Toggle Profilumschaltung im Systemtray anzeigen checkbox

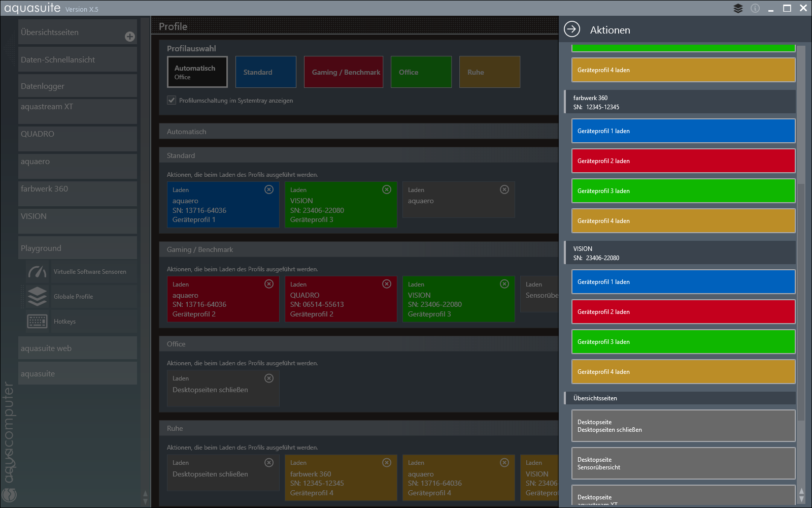[172, 100]
